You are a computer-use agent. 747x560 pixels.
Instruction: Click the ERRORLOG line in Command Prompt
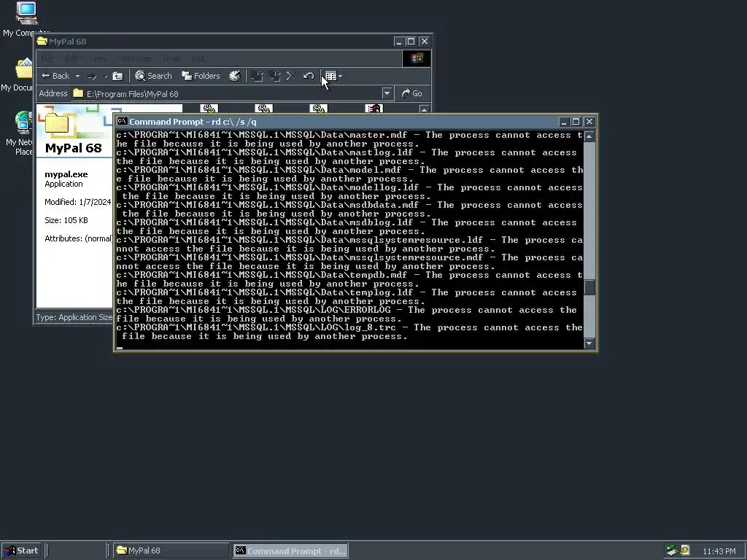coord(347,314)
